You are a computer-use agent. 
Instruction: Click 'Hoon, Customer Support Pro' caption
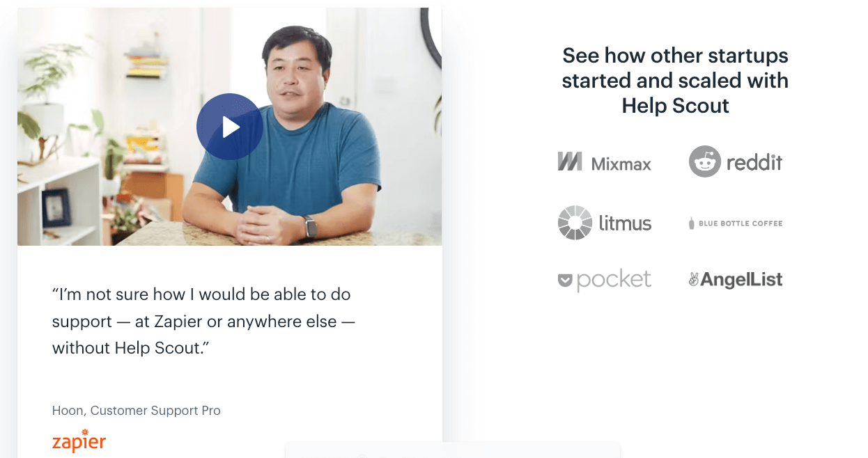coord(136,411)
